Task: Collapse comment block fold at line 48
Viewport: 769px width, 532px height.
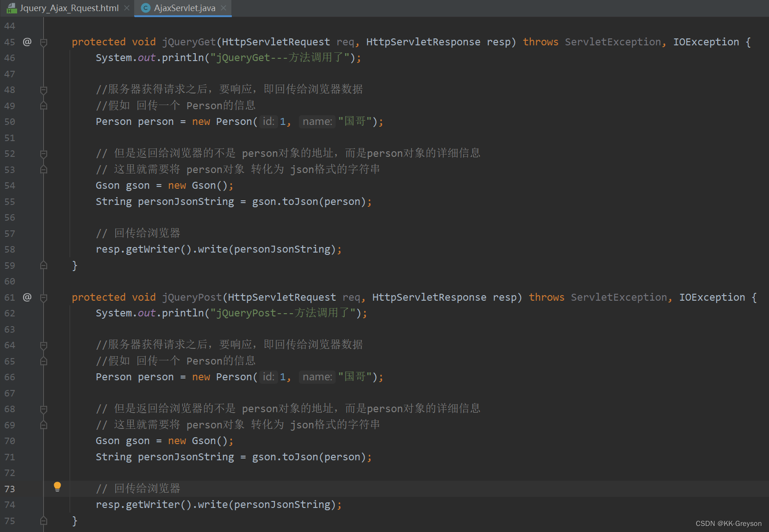Action: pos(43,90)
